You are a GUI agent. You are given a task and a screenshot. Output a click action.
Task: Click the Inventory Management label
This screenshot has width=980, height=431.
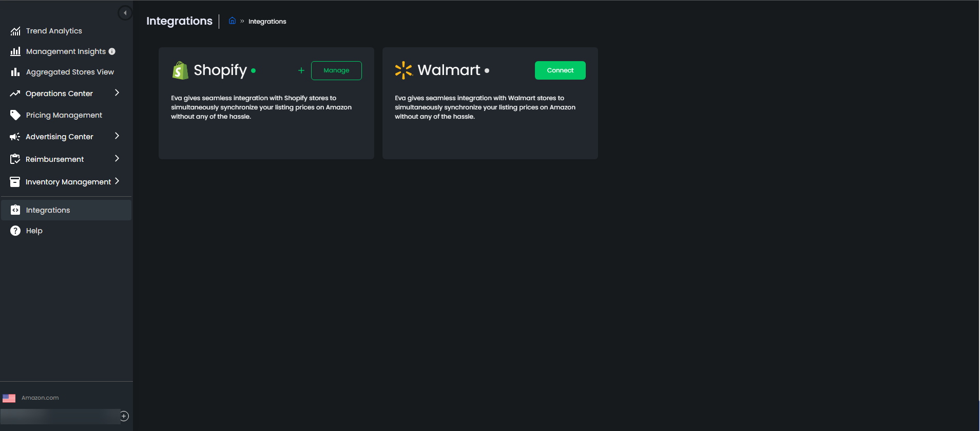click(68, 182)
